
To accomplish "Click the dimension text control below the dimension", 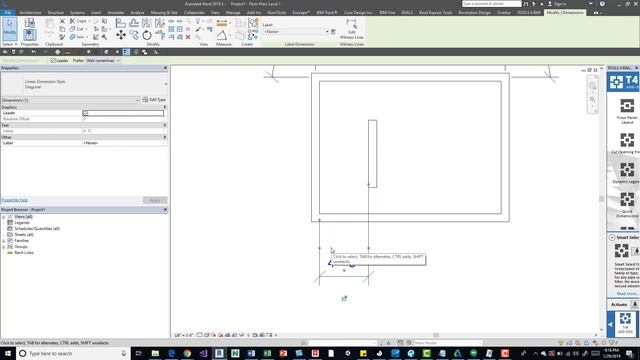I will pyautogui.click(x=344, y=299).
